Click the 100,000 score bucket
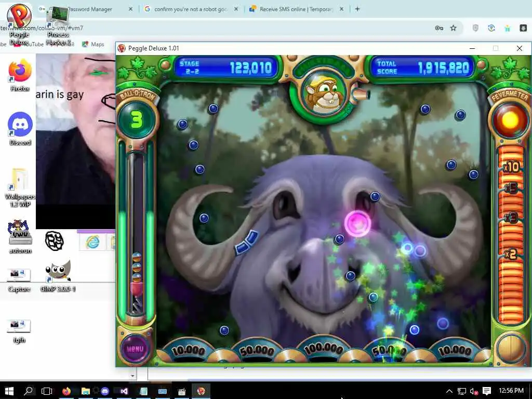The width and height of the screenshot is (532, 399). 323,350
